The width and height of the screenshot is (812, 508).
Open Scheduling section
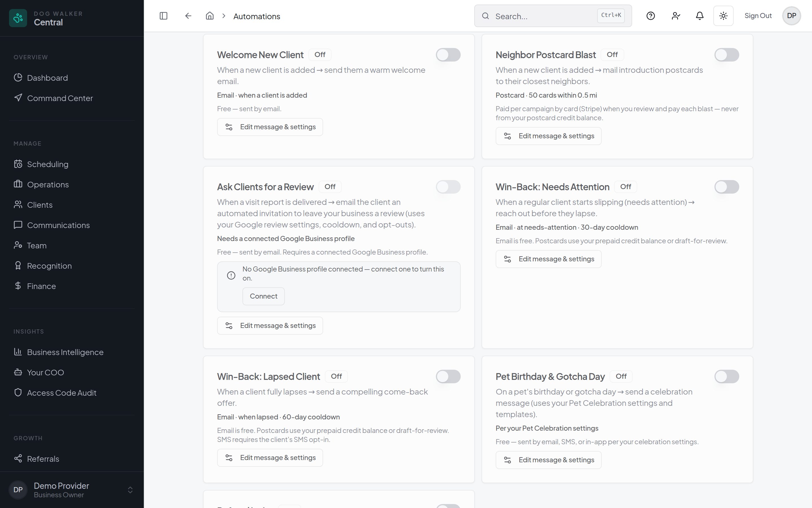pos(72,164)
